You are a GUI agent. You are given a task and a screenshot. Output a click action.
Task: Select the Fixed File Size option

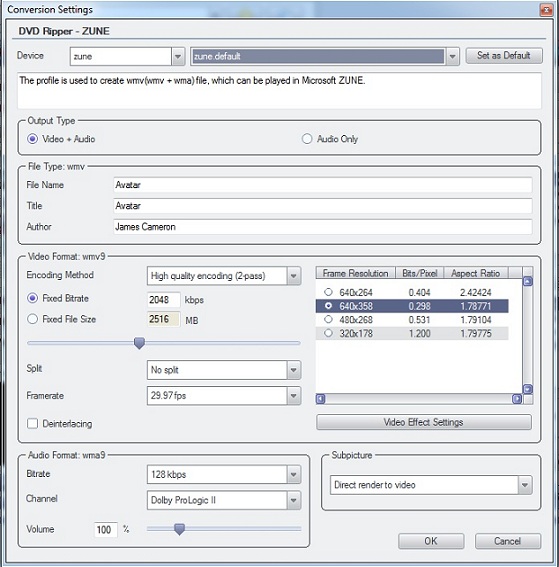33,319
